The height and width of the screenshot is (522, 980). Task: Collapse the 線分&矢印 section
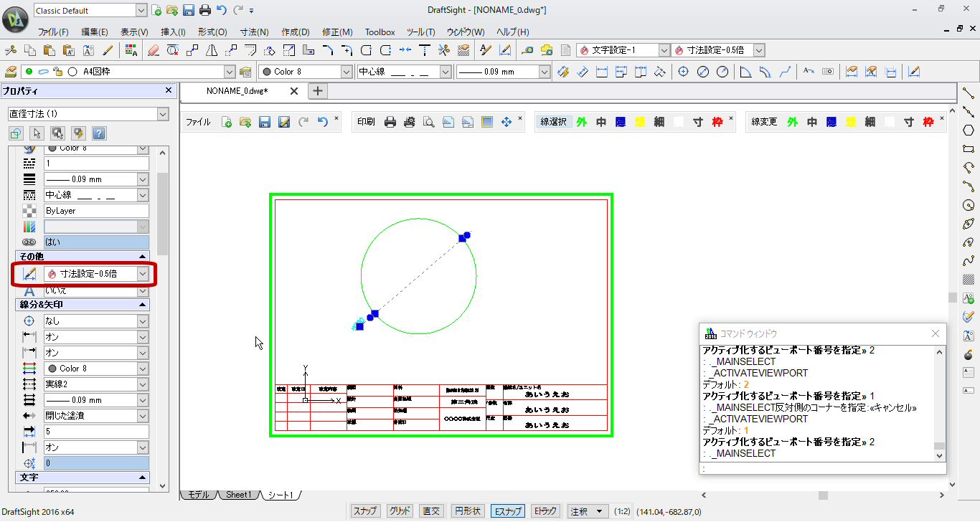[143, 305]
